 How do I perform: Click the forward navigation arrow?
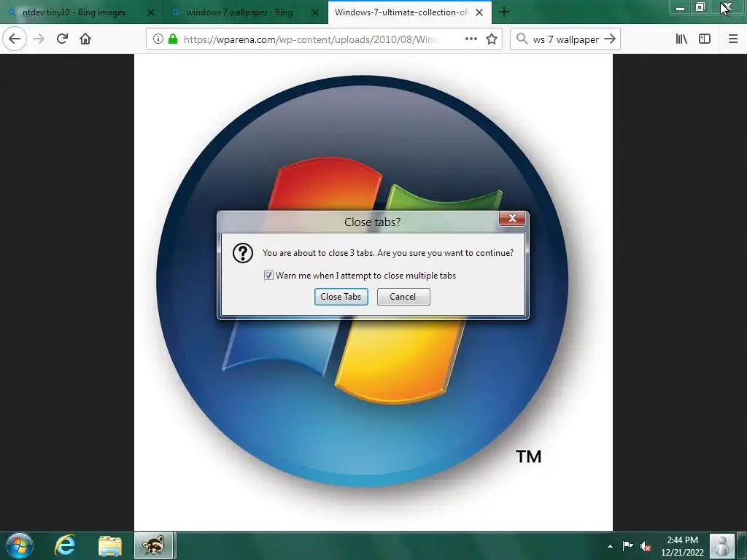[x=39, y=39]
